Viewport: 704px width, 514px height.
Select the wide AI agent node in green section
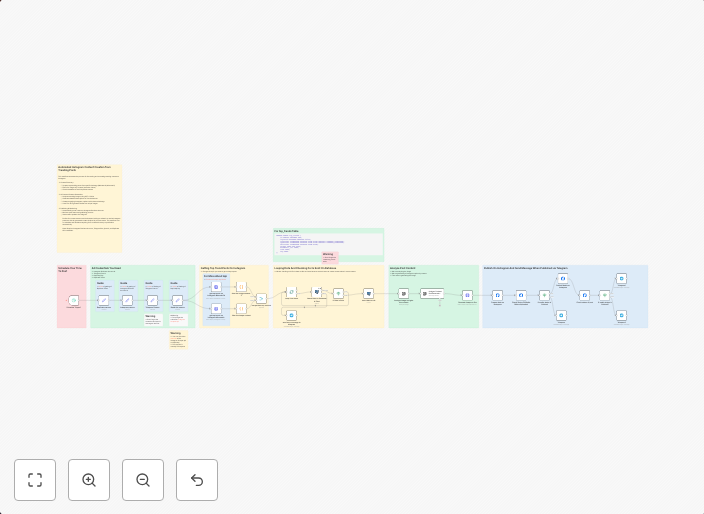pos(432,294)
